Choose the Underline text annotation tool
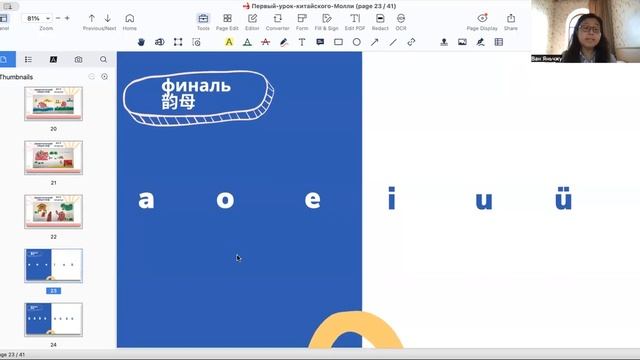 (247, 42)
